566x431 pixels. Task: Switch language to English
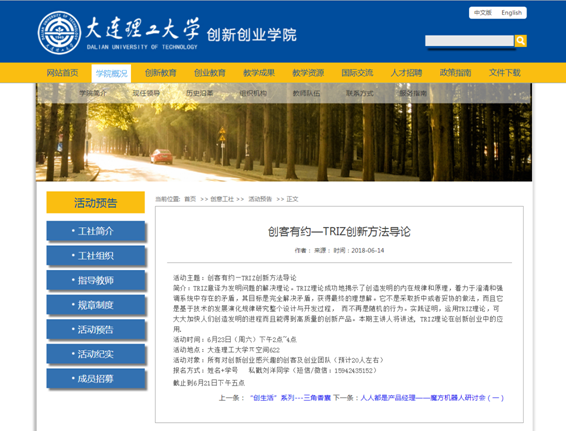point(511,13)
